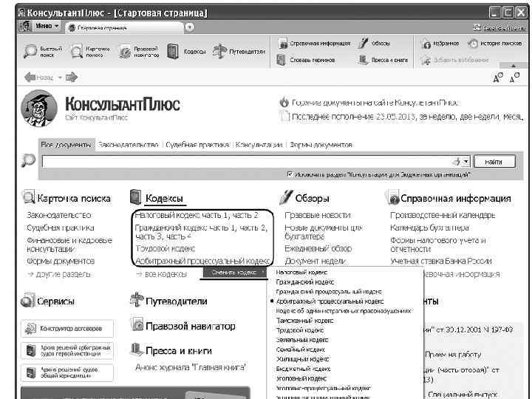Toggle Исключить раздел Консультации checkbox
The height and width of the screenshot is (399, 532).
pos(290,174)
